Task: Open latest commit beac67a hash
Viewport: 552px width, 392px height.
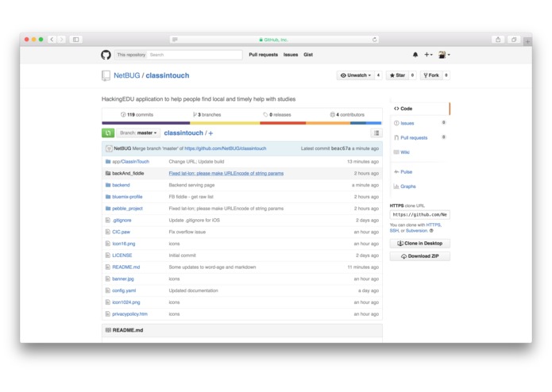Action: click(341, 148)
